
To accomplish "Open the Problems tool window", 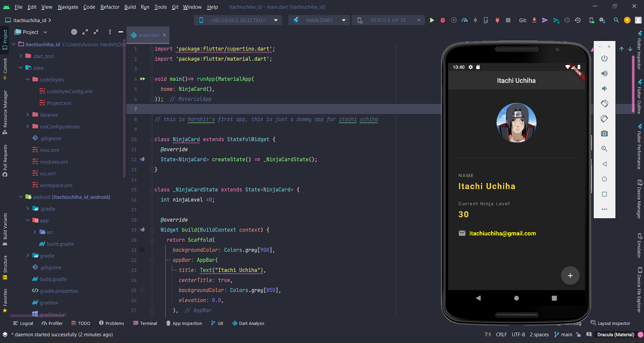I will coord(111,323).
